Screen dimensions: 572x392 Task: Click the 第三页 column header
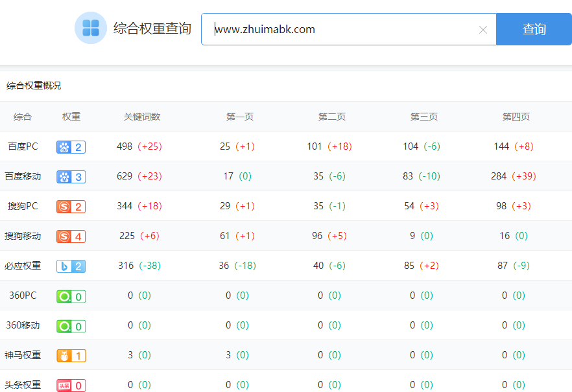point(424,117)
